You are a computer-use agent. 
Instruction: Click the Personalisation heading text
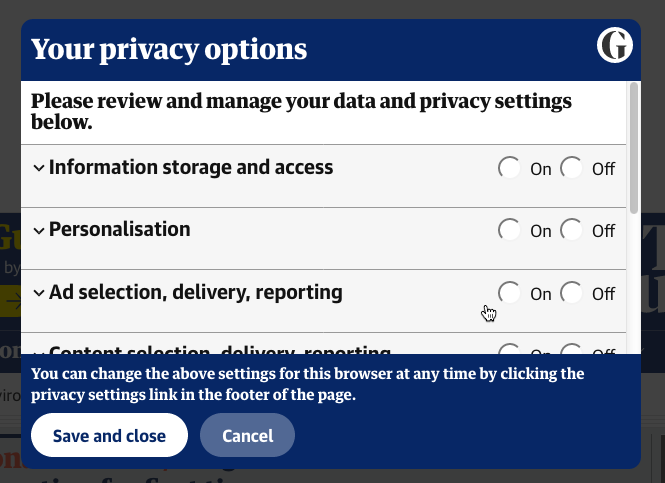119,230
